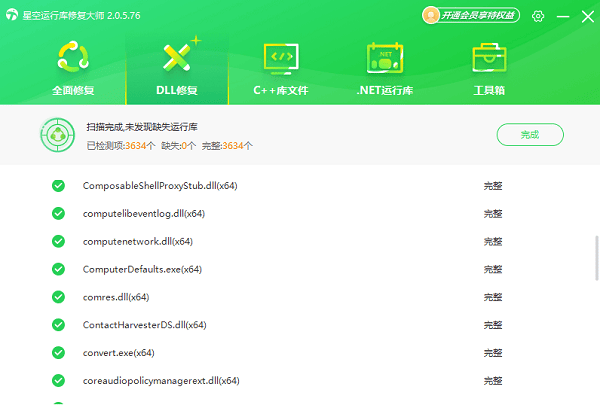Click the user avatar icon
Image resolution: width=600 pixels, height=411 pixels.
click(431, 15)
